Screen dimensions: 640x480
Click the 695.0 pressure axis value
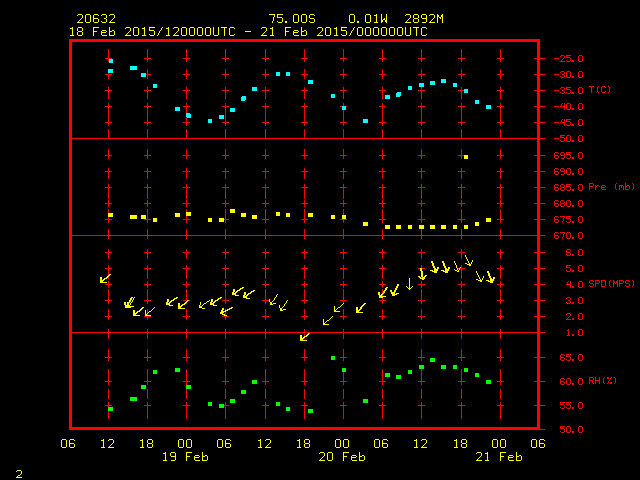pyautogui.click(x=569, y=156)
